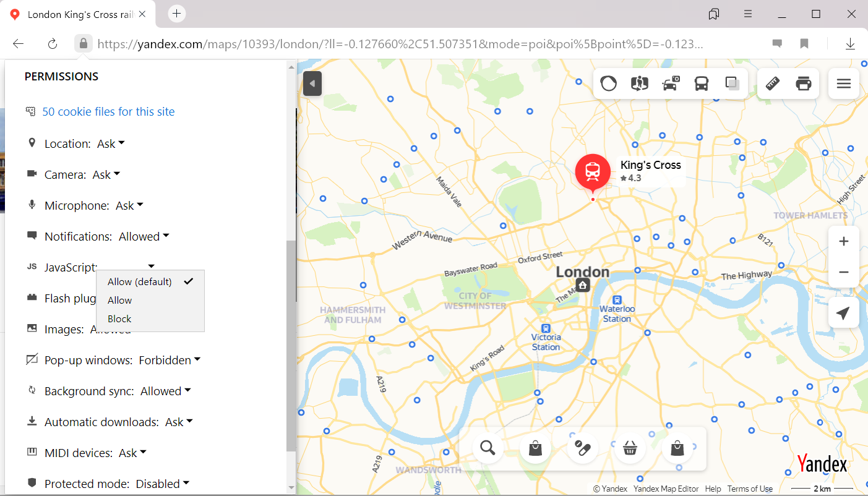868x496 pixels.
Task: Select the London King's Cross browser tab
Action: pos(78,14)
